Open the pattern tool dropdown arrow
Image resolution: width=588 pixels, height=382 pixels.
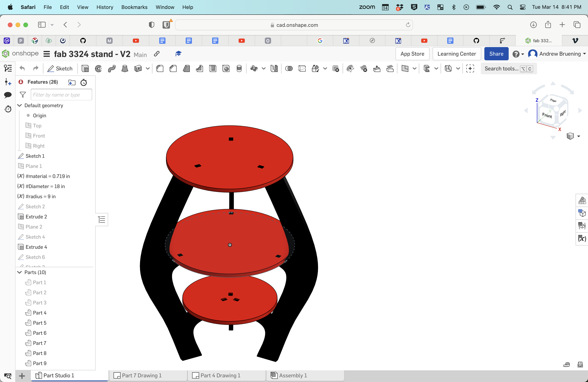pos(264,68)
